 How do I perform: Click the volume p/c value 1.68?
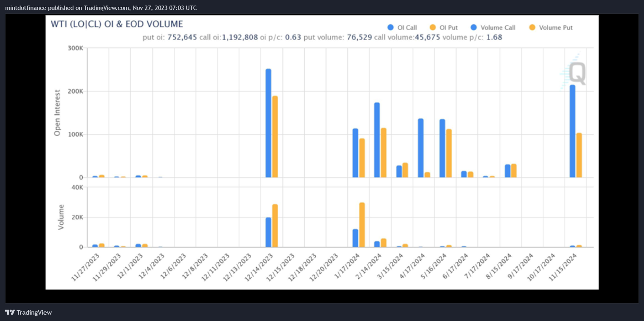tap(494, 37)
